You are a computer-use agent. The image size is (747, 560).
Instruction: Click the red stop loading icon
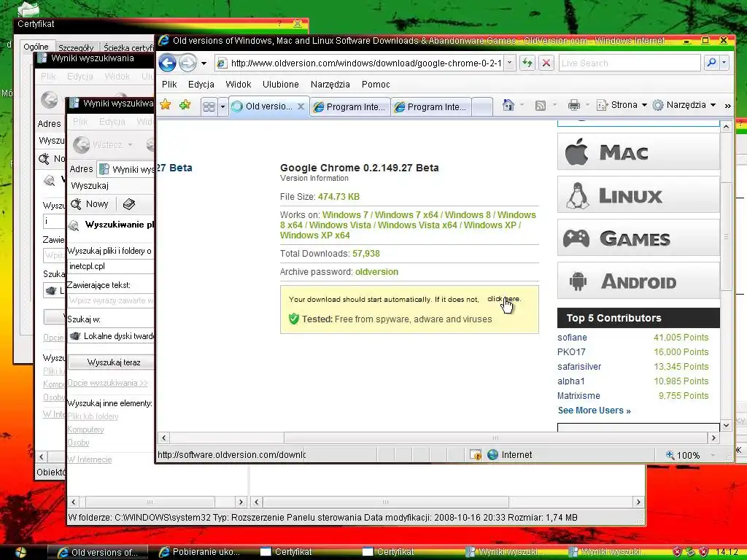pos(546,63)
